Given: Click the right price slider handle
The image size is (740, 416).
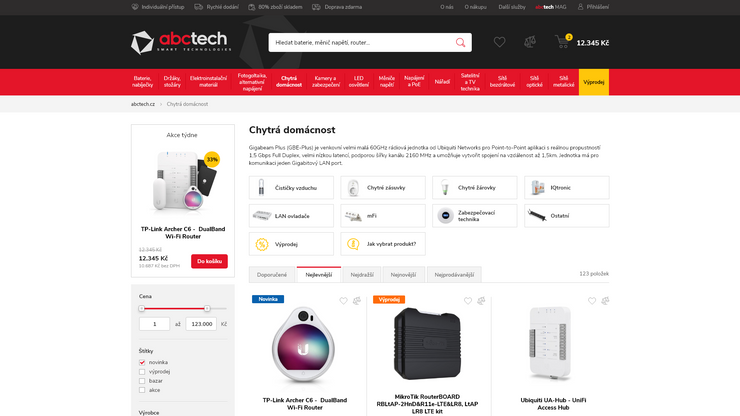Looking at the screenshot, I should (207, 308).
